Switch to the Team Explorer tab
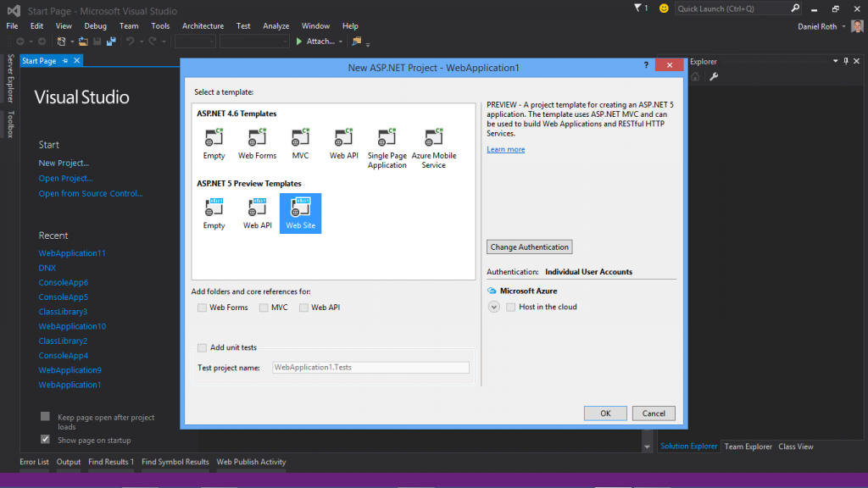The width and height of the screenshot is (868, 488). 748,446
